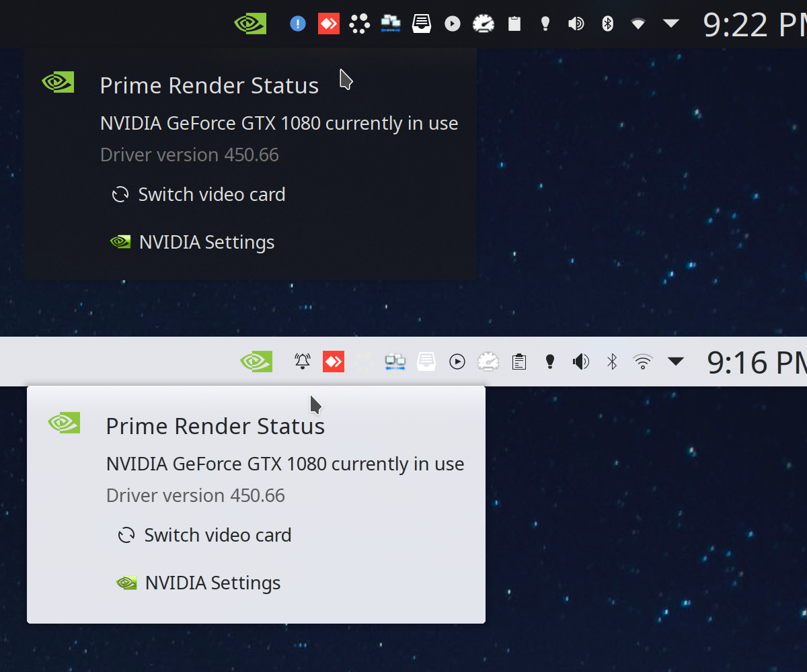This screenshot has height=672, width=807.
Task: Click the faint dotted-circle spinner icon in light panel
Action: [x=364, y=362]
